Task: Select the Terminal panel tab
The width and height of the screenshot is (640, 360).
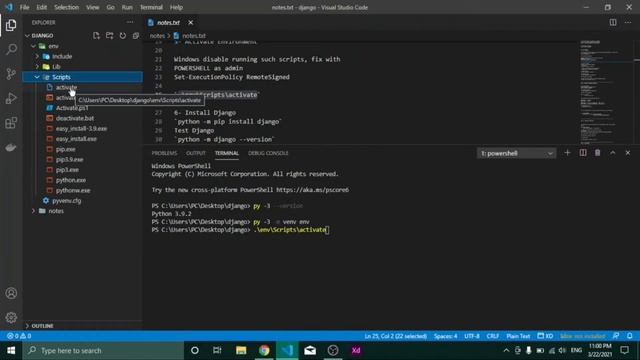Action: [x=227, y=153]
